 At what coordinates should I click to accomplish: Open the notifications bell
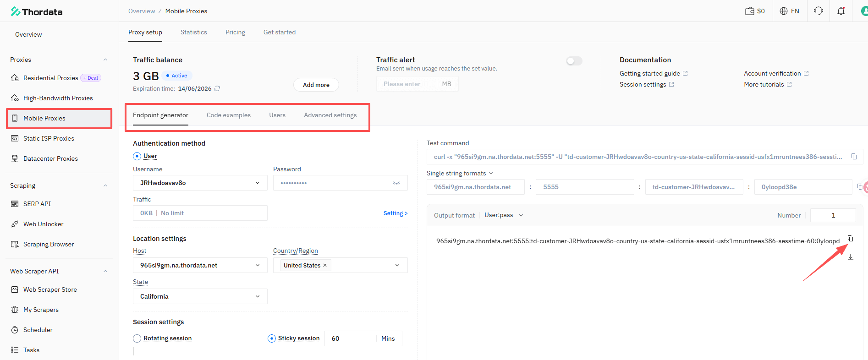841,11
